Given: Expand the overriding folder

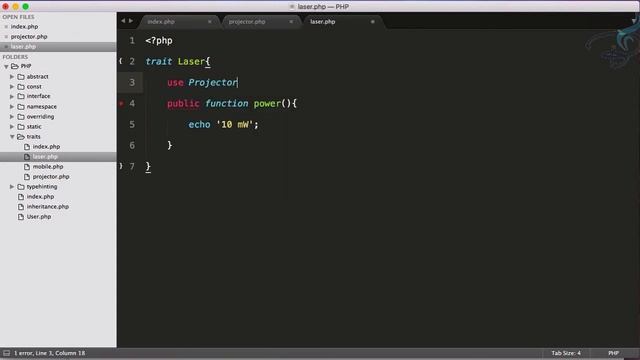Looking at the screenshot, I should coord(12,117).
